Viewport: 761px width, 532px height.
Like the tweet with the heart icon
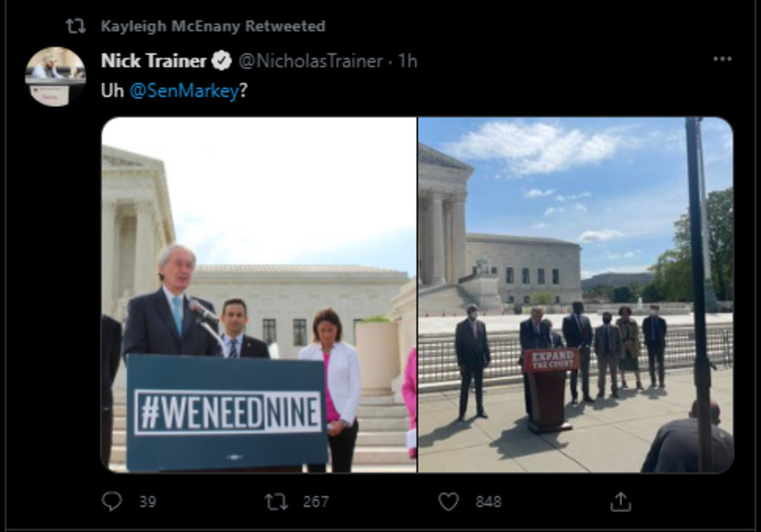coord(448,502)
